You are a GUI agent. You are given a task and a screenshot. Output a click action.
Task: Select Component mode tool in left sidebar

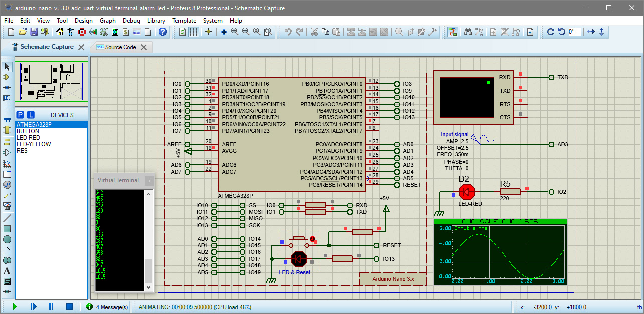pyautogui.click(x=7, y=77)
